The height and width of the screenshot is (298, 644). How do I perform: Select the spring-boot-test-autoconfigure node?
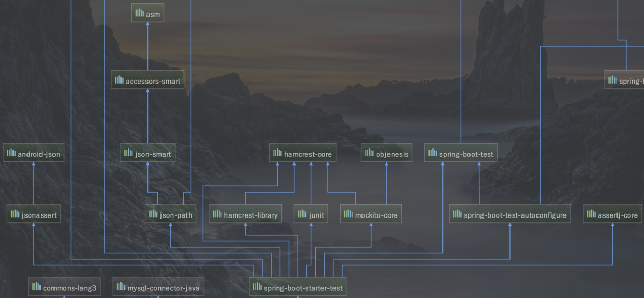tap(510, 214)
